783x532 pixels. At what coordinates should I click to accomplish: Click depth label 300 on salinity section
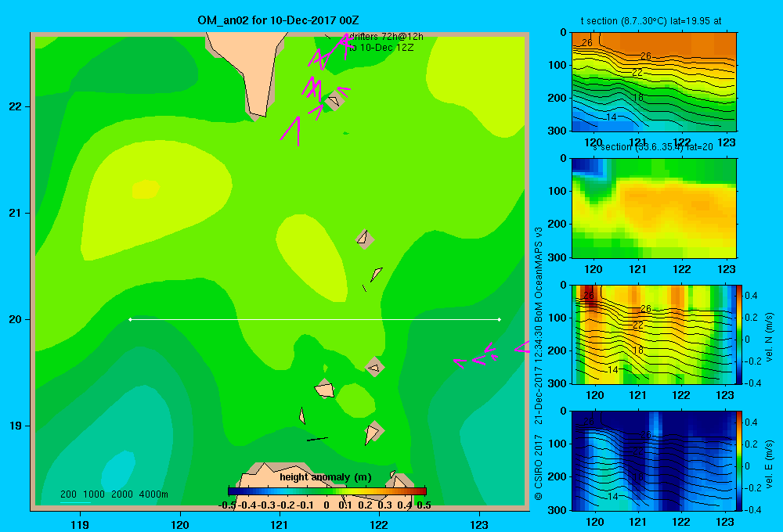pyautogui.click(x=558, y=257)
